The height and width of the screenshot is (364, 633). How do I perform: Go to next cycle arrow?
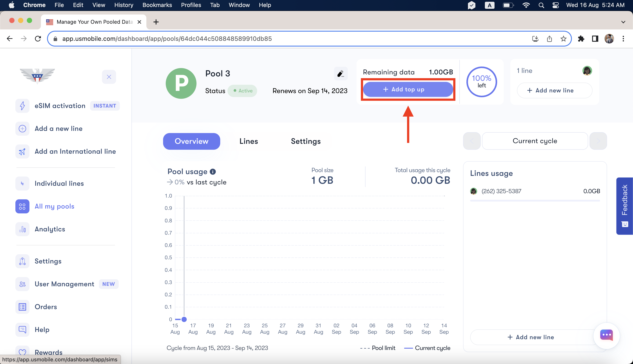coord(598,141)
